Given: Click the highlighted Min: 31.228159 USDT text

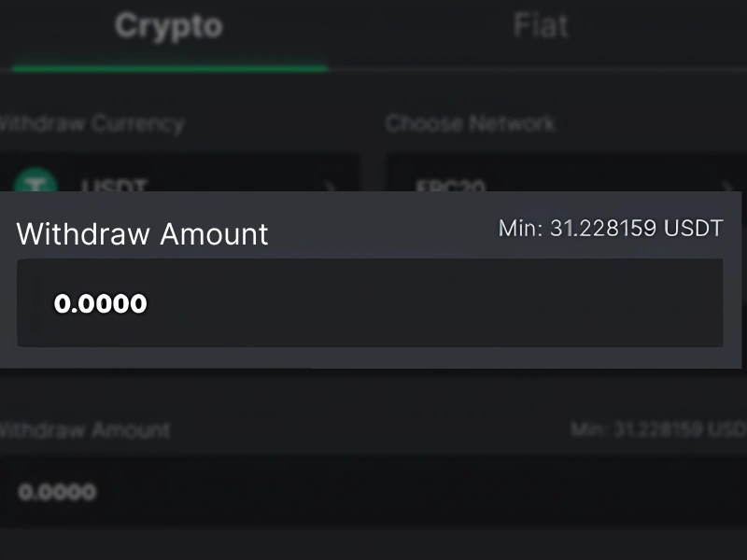Looking at the screenshot, I should [x=611, y=229].
